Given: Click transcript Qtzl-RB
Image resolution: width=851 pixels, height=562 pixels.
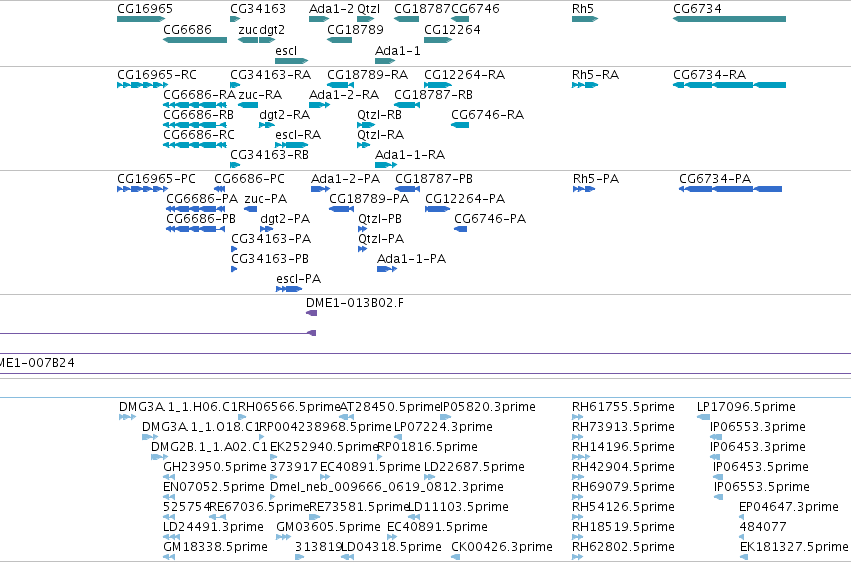Looking at the screenshot, I should (x=366, y=125).
